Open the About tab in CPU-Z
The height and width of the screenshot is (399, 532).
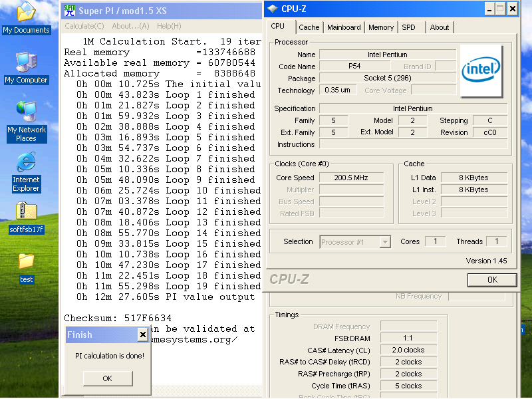[440, 27]
